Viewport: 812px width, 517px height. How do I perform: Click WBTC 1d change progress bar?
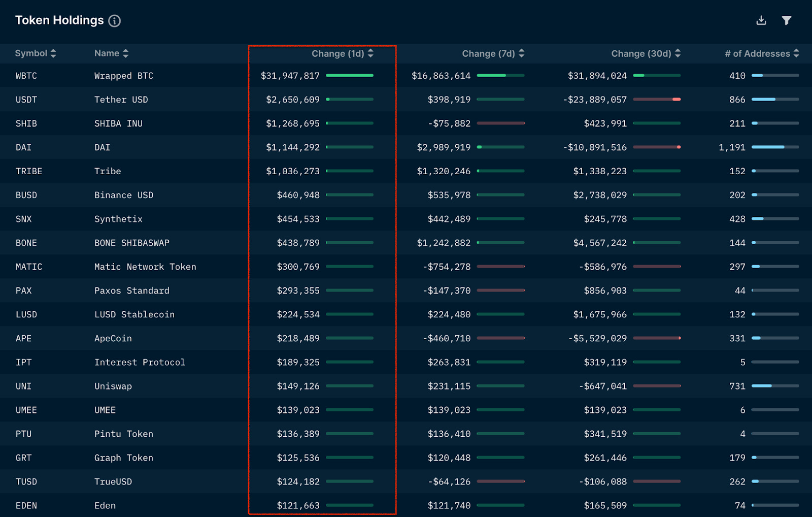[x=350, y=76]
